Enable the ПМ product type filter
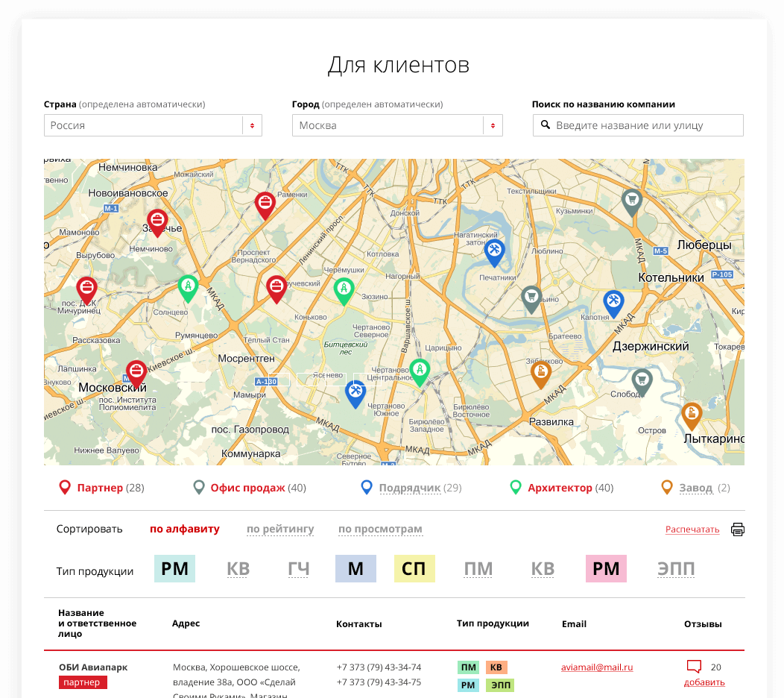 (x=478, y=568)
